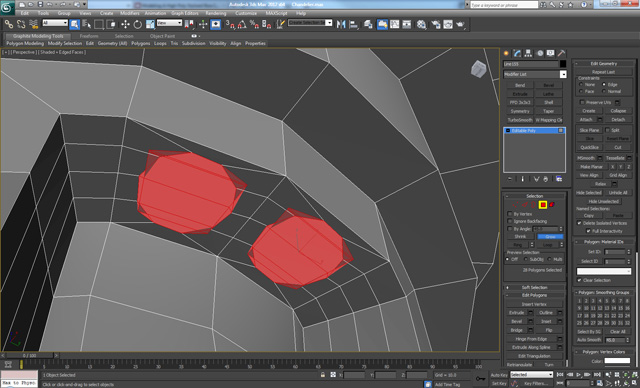The height and width of the screenshot is (388, 640).
Task: Click the application menu logo button
Action: [7, 7]
